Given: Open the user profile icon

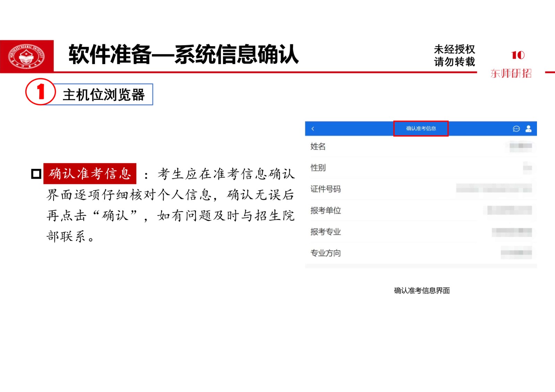Looking at the screenshot, I should click(x=528, y=129).
